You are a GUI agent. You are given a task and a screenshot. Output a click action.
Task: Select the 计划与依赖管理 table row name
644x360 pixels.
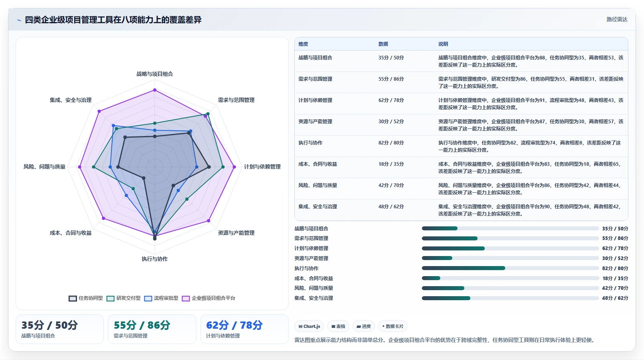pyautogui.click(x=315, y=100)
